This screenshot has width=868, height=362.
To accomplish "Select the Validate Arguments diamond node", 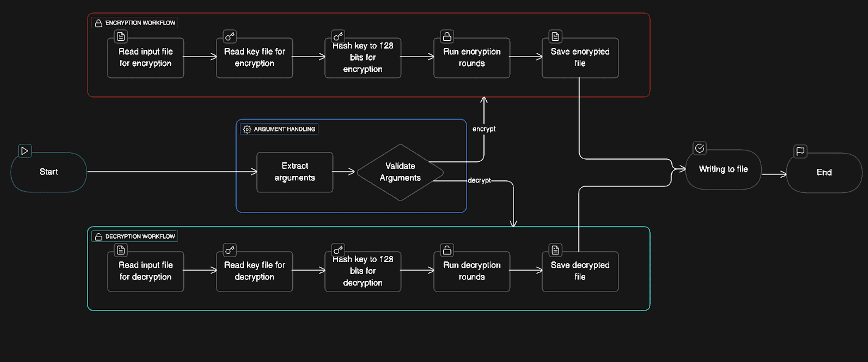I will 400,172.
